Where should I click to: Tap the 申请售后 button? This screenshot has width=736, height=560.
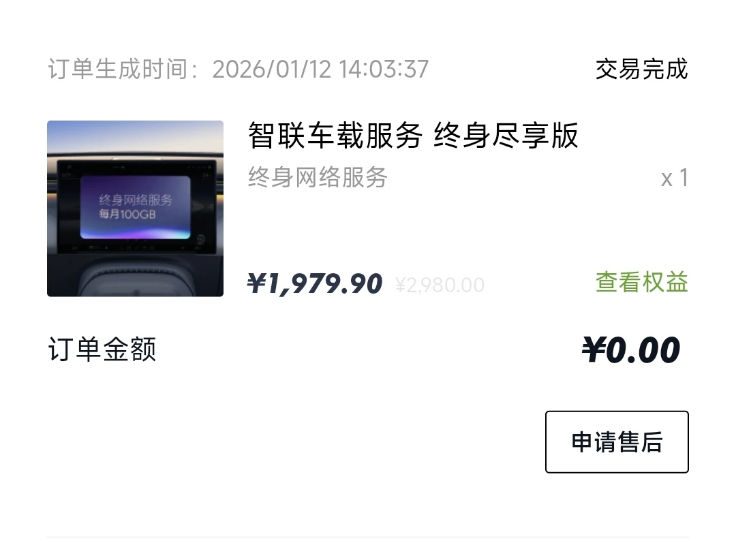tap(617, 441)
